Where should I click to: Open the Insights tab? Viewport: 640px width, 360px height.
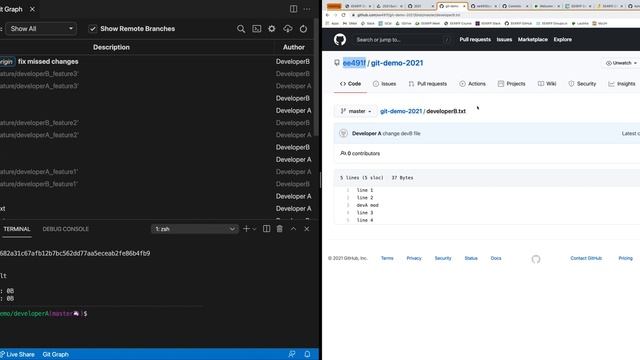[622, 84]
